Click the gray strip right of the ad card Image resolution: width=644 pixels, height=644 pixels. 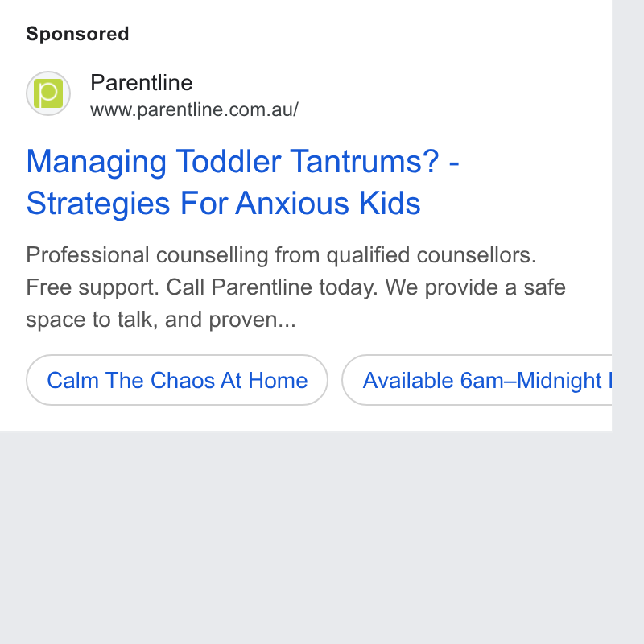pos(628,216)
